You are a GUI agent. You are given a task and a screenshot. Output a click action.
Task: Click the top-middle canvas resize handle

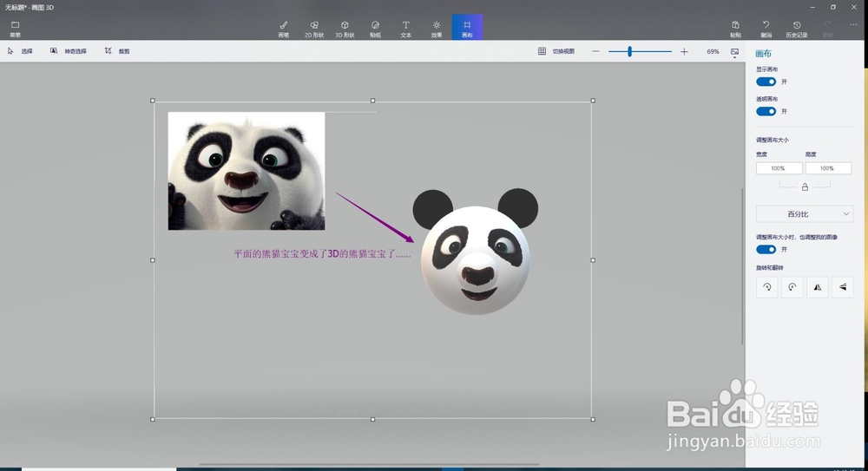tap(372, 101)
